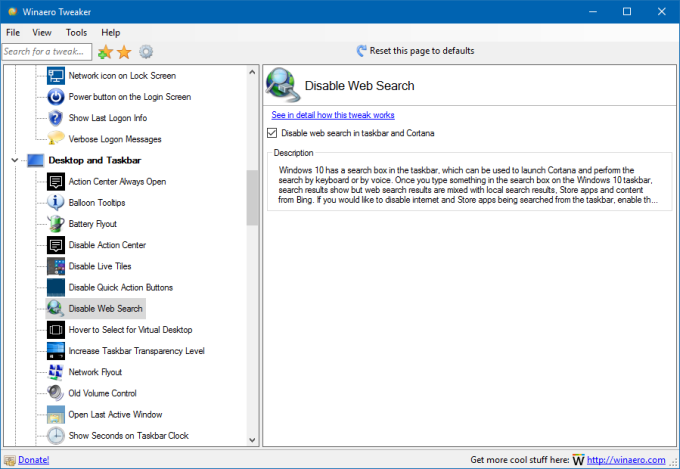Screen dimensions: 680x469
Task: Open the View menu
Action: click(x=42, y=33)
